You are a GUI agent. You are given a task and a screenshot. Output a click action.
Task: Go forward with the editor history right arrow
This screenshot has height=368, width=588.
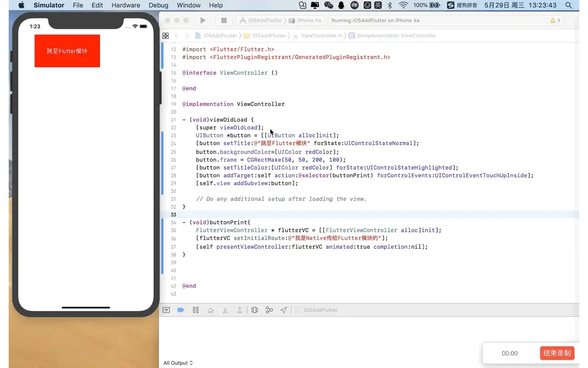(x=187, y=35)
